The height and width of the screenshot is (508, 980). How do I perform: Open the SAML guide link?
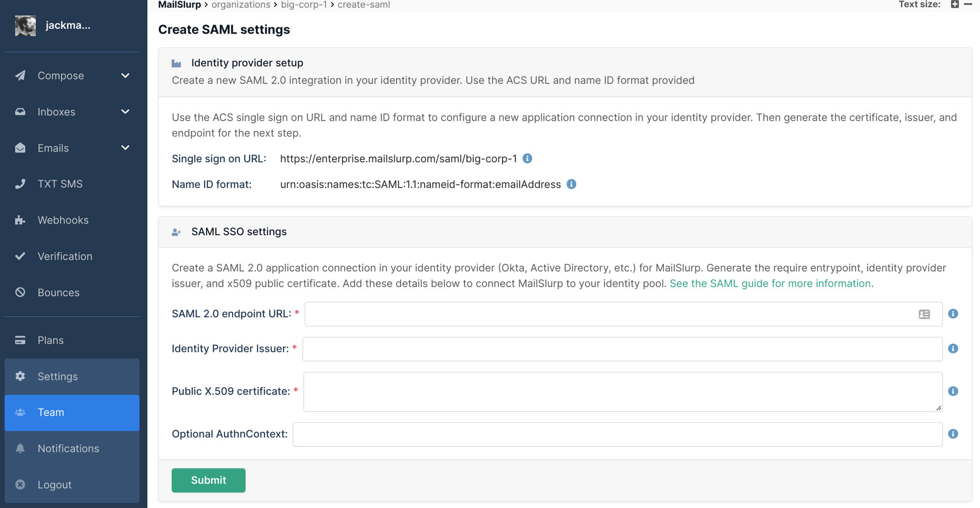coord(770,284)
